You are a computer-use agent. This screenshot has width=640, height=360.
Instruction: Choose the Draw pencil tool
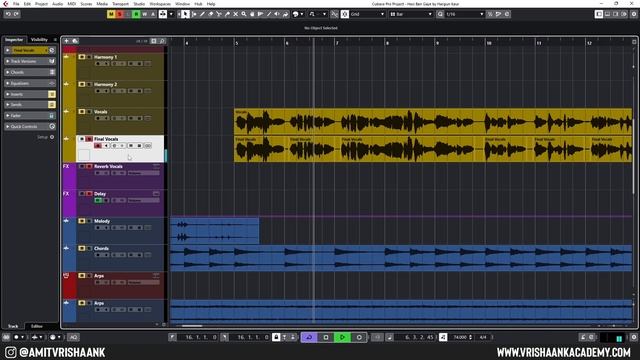202,14
